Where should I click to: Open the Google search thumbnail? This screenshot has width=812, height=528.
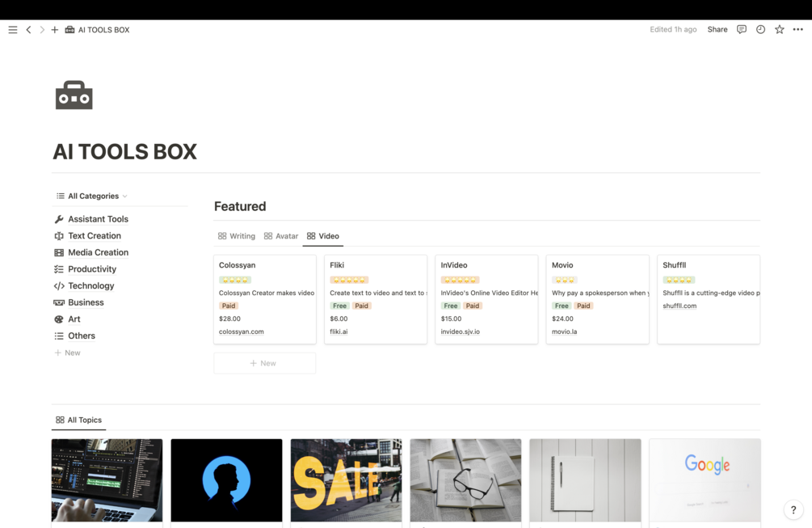pos(705,480)
